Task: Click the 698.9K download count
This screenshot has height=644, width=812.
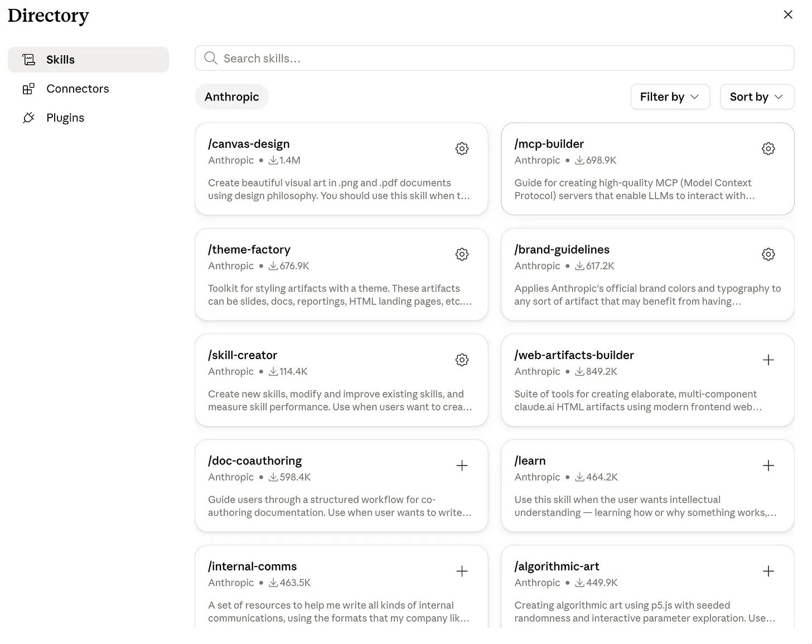Action: (601, 161)
